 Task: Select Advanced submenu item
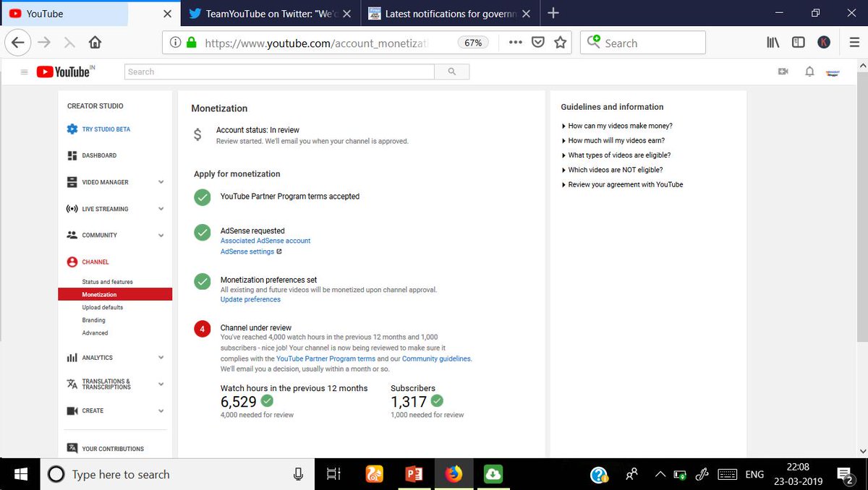[x=95, y=333]
